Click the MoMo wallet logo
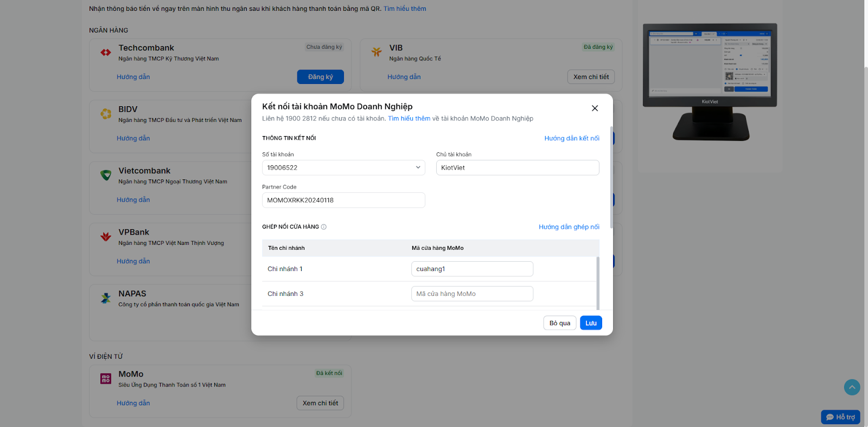 pos(106,379)
